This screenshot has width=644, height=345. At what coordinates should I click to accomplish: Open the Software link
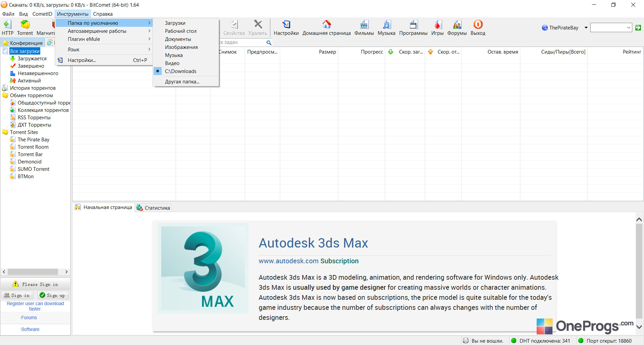(30, 329)
